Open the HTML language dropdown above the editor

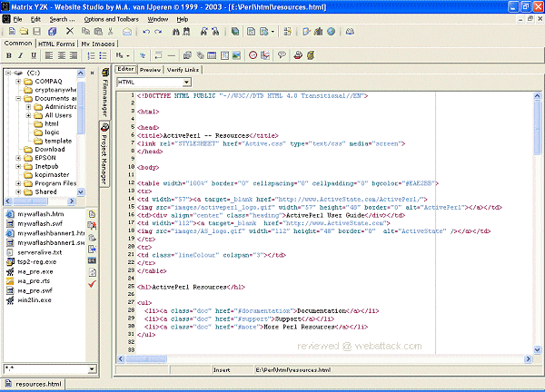[186, 83]
